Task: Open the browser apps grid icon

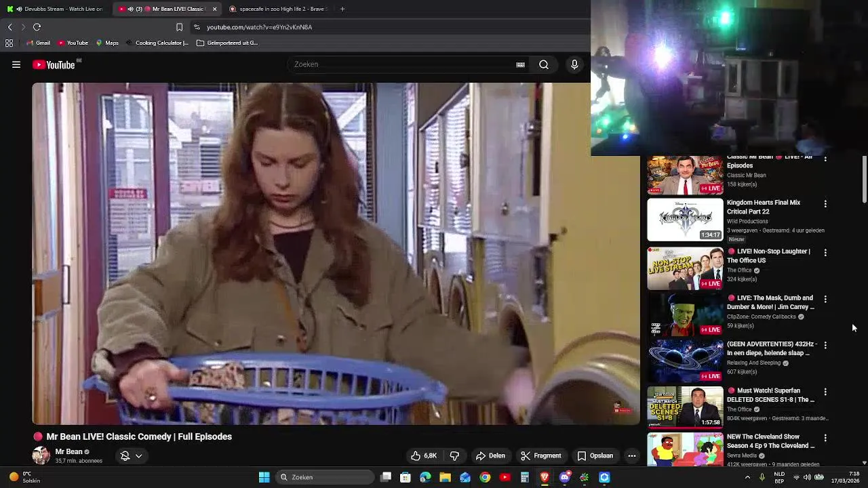Action: [9, 43]
